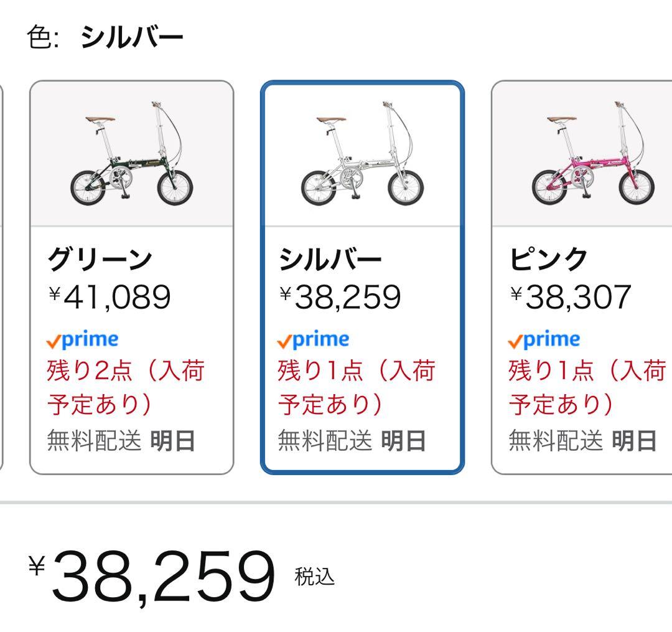Image resolution: width=672 pixels, height=632 pixels.
Task: Click the silver folding bike product image
Action: click(x=363, y=154)
